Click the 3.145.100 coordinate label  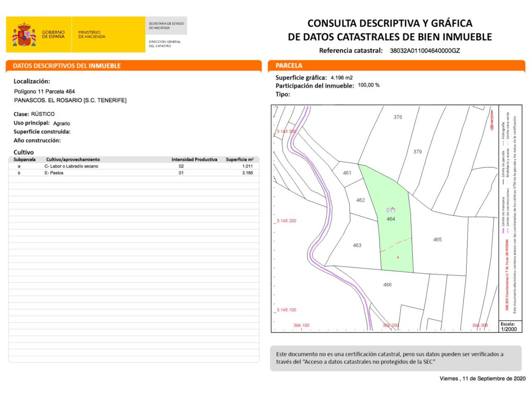[286, 310]
